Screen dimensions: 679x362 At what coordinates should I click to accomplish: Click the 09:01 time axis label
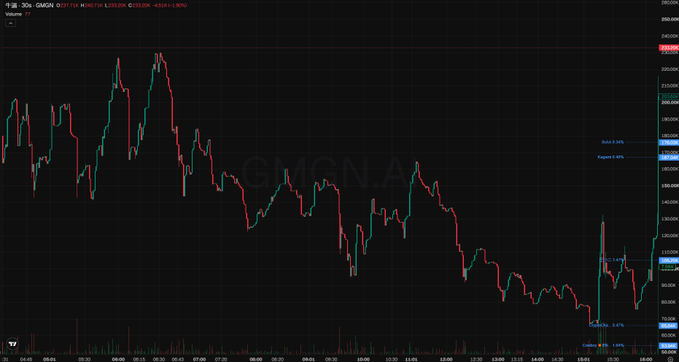click(x=307, y=359)
